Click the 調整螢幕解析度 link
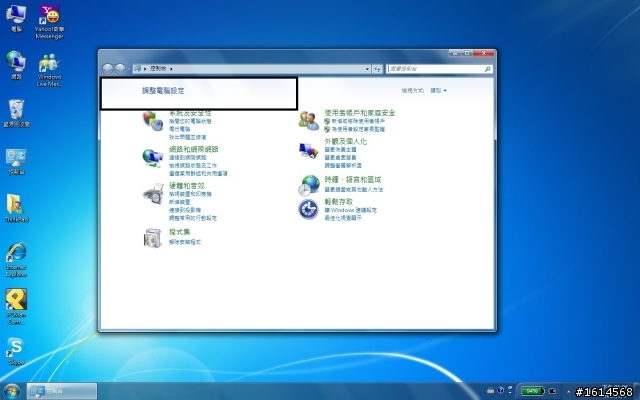This screenshot has width=640, height=400. pyautogui.click(x=343, y=165)
